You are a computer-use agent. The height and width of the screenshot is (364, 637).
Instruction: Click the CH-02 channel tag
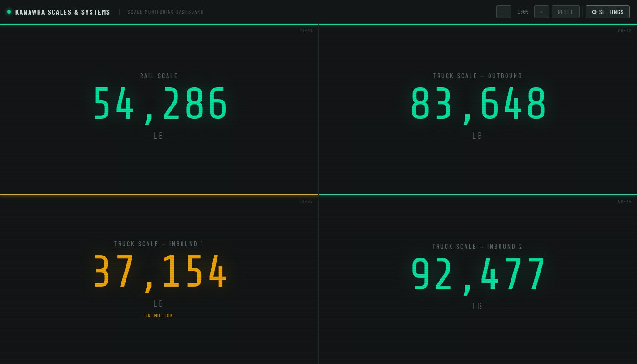(625, 31)
